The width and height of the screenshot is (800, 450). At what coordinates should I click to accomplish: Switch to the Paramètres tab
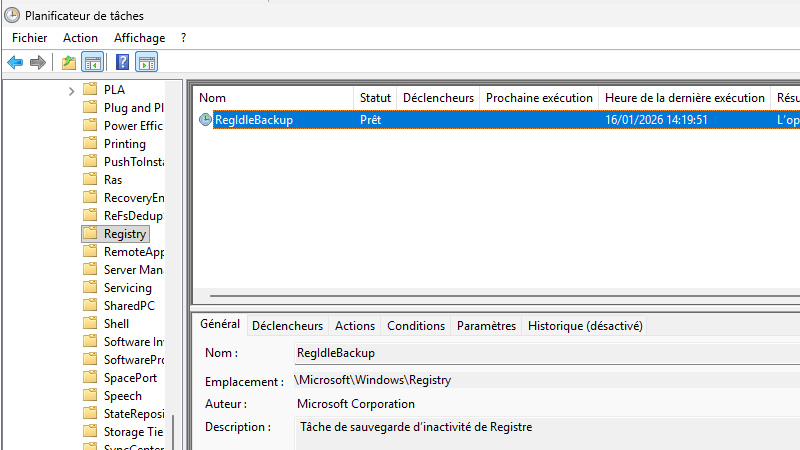coord(486,326)
